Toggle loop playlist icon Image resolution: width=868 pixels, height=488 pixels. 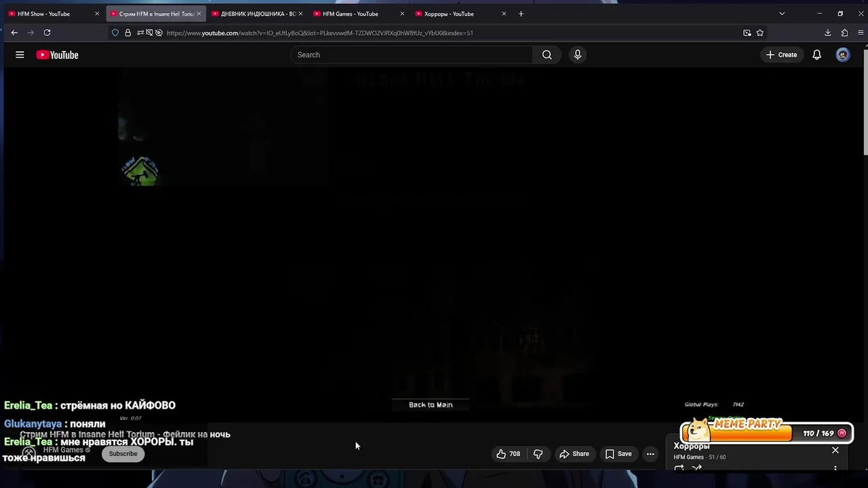point(679,468)
